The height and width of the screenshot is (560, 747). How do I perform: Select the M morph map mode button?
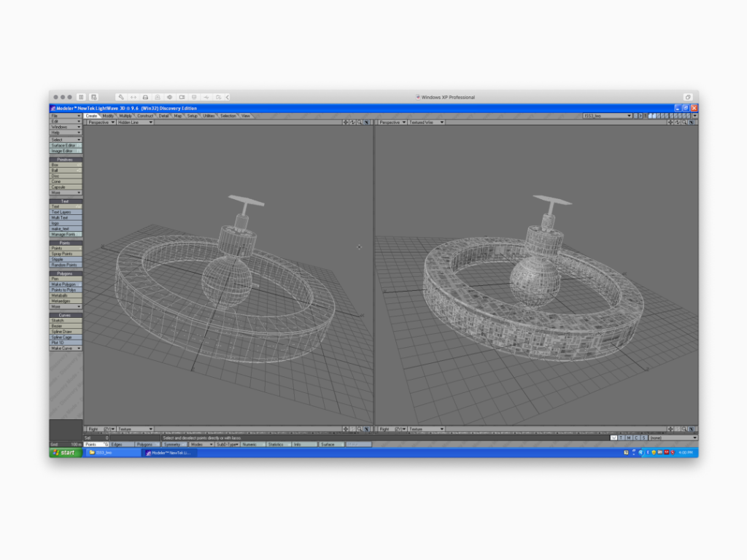click(x=629, y=437)
